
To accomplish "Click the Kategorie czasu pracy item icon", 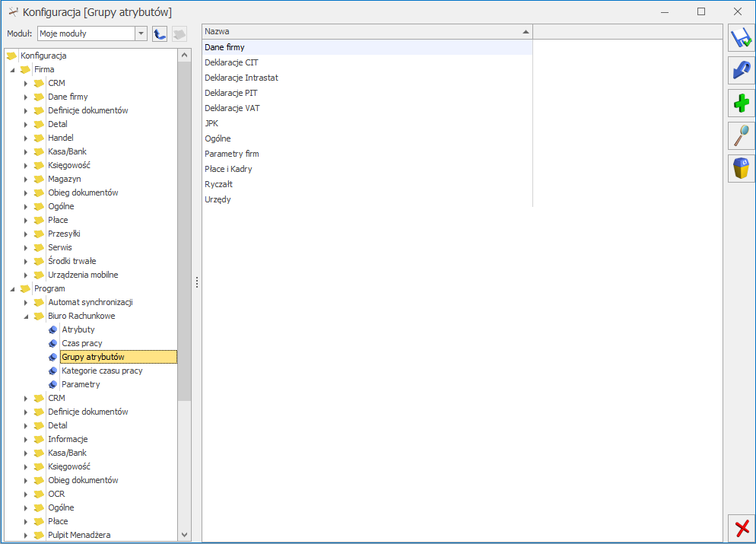I will point(53,371).
